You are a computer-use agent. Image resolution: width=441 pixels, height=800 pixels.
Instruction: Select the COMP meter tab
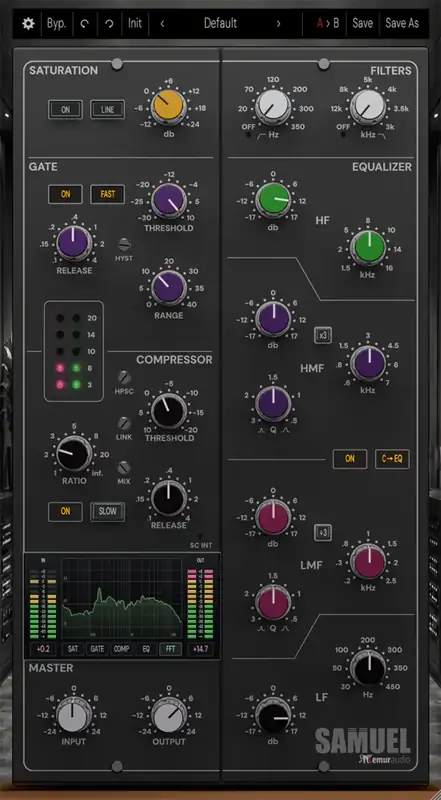point(121,649)
